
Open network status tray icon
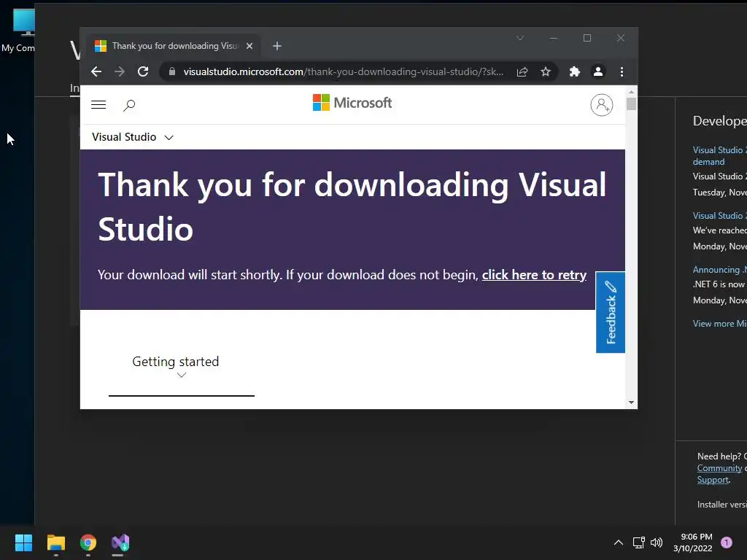point(639,542)
